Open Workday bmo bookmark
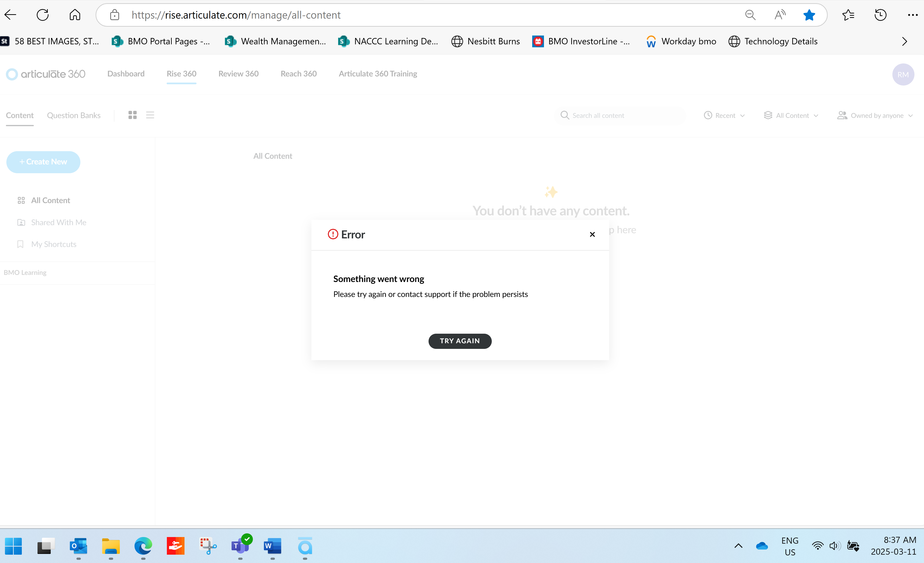Viewport: 924px width, 563px height. coord(681,41)
